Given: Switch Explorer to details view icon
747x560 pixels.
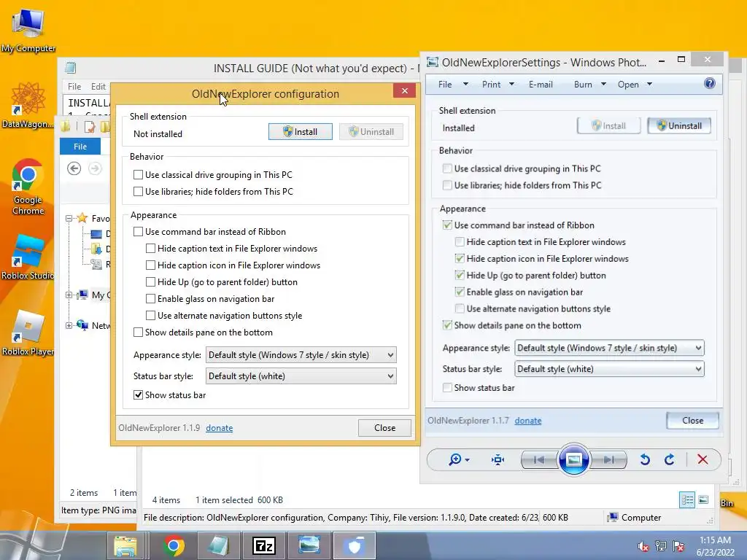Looking at the screenshot, I should [687, 500].
